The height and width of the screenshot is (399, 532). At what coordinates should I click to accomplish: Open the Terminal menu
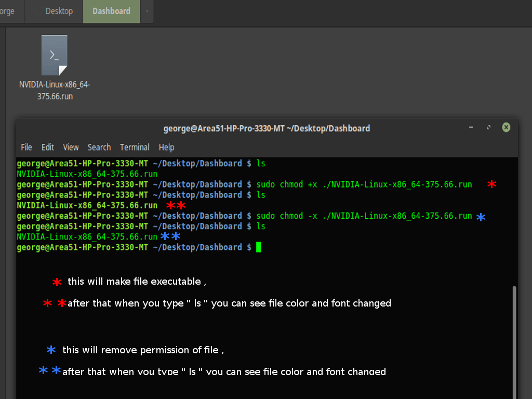coord(135,147)
